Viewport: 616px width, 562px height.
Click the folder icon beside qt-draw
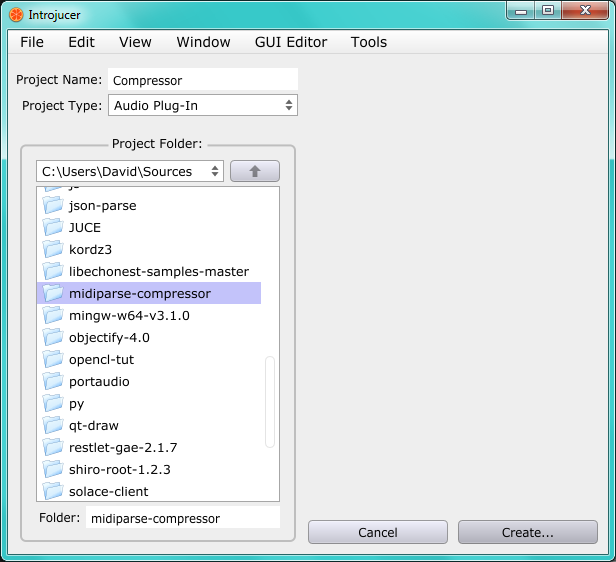pos(53,425)
